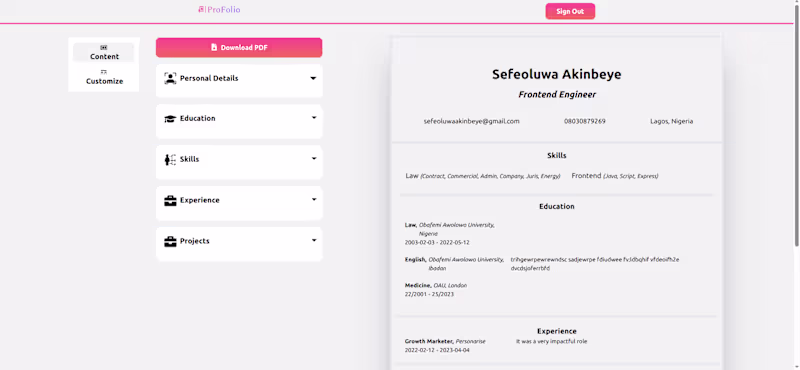Switch to the Content tab
Viewport: 800px width, 370px height.
[104, 52]
